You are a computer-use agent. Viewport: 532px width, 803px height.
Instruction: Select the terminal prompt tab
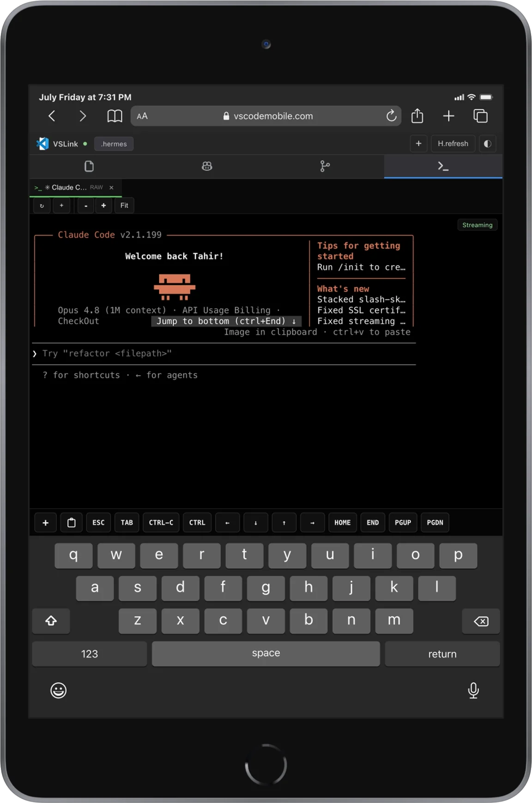[x=443, y=166]
